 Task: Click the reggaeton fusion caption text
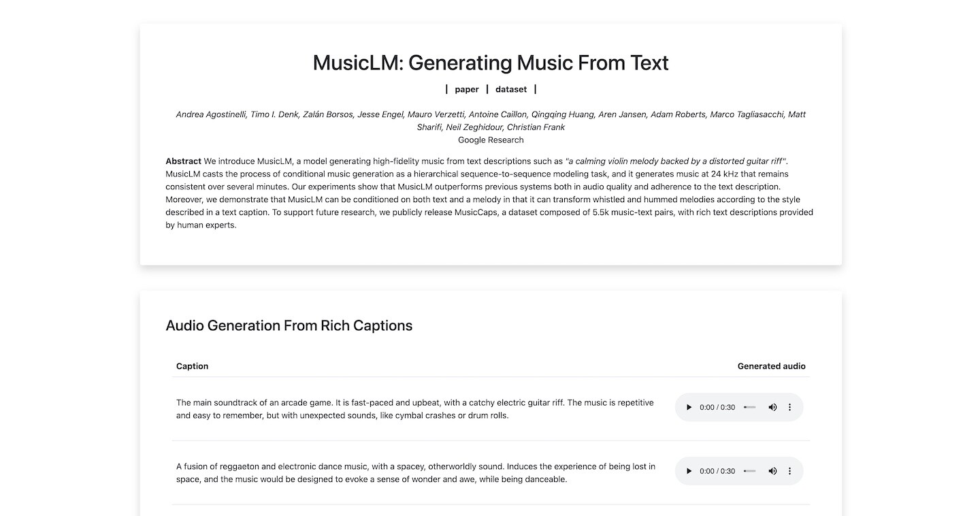coord(415,472)
